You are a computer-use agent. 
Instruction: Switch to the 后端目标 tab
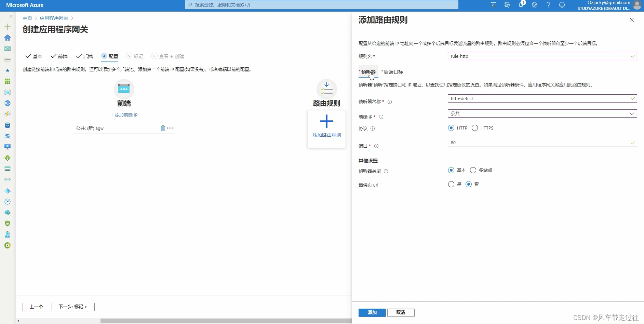pos(392,72)
